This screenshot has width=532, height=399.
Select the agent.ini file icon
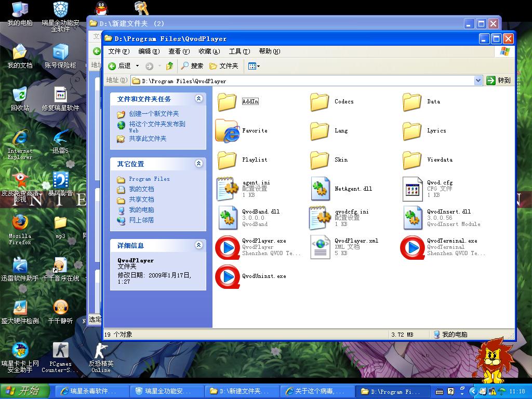227,189
